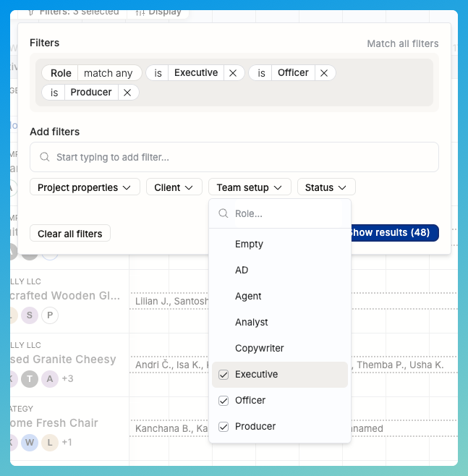Click the W avatar on the Fresh Chair project
This screenshot has width=468, height=476.
coord(30,442)
